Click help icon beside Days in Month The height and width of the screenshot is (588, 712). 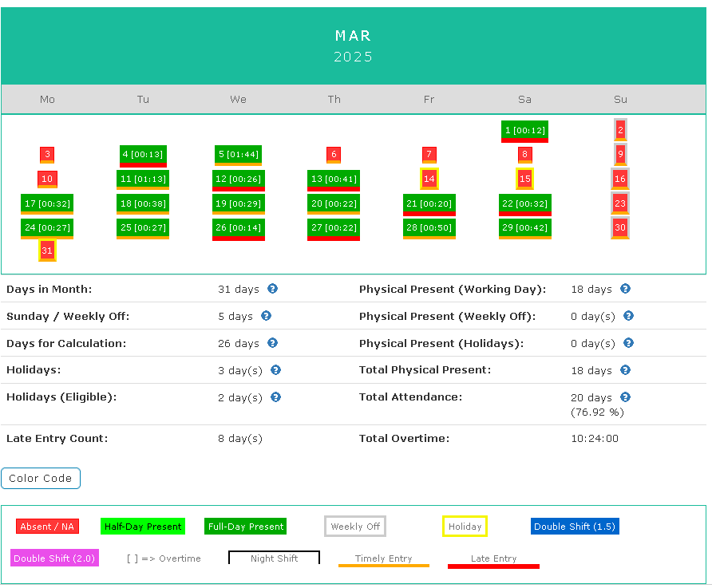[272, 289]
